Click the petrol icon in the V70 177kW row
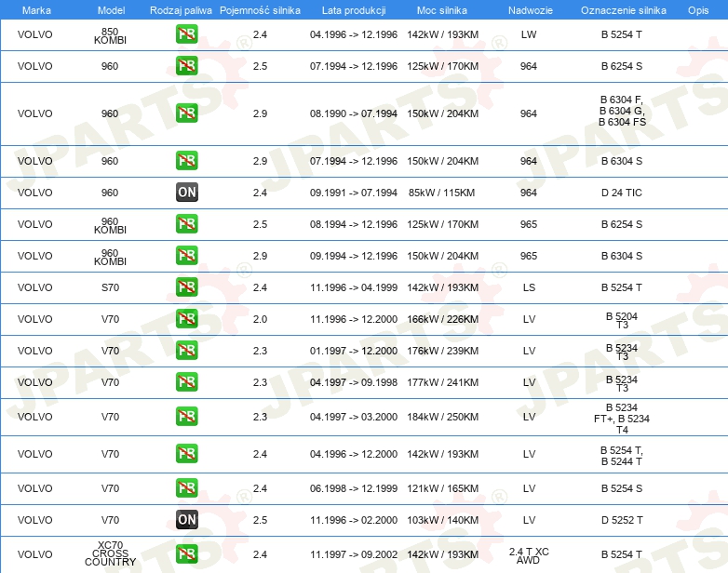The image size is (728, 573). 186,382
